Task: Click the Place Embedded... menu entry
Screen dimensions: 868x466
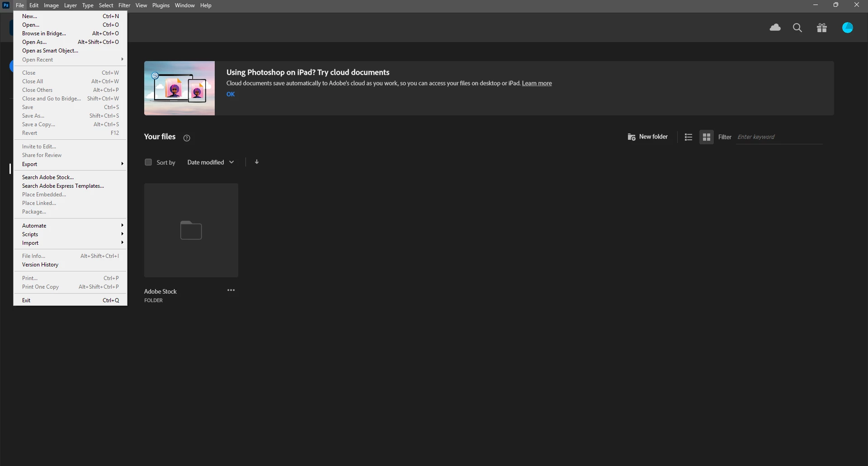Action: point(71,195)
